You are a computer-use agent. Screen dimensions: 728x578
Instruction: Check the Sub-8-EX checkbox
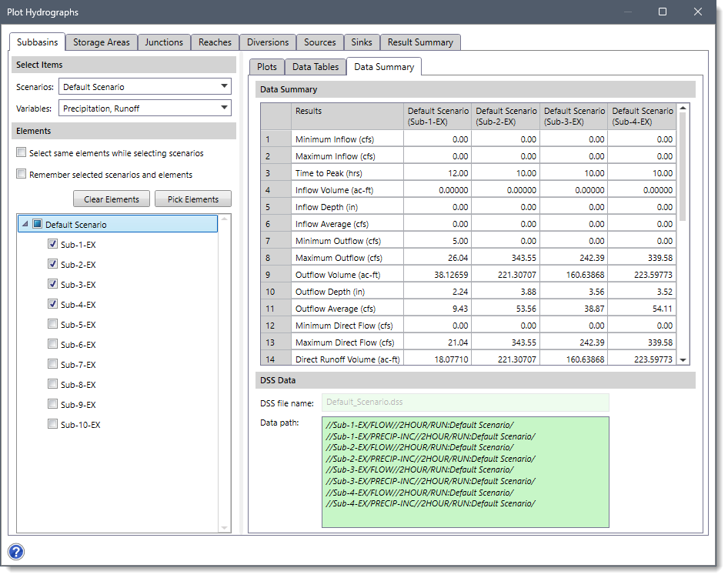pyautogui.click(x=53, y=383)
